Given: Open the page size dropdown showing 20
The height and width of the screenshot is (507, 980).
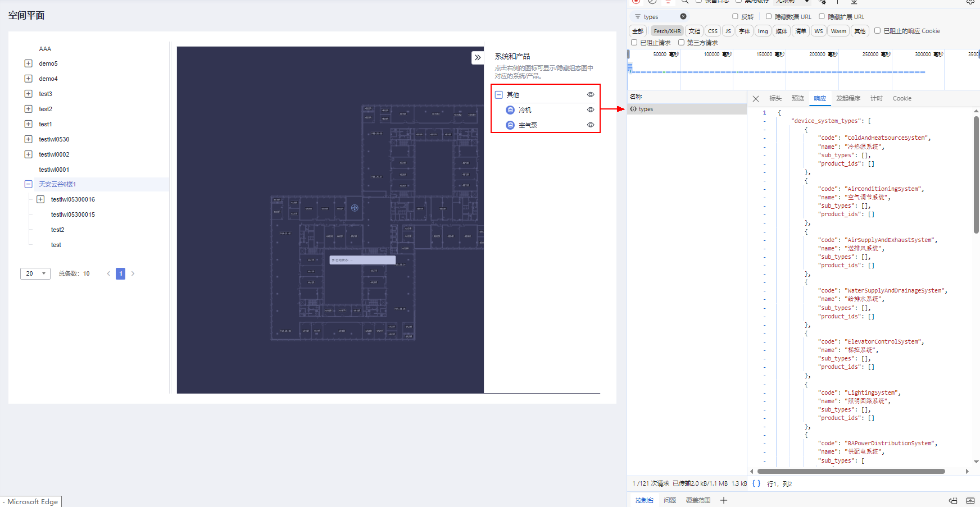Looking at the screenshot, I should (x=35, y=273).
